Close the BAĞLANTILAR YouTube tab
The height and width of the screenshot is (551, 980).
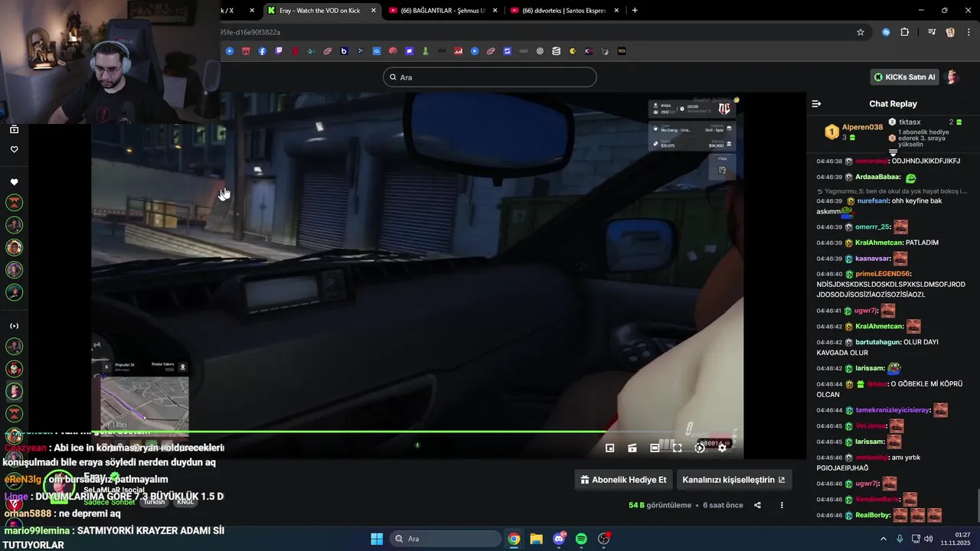click(x=495, y=11)
